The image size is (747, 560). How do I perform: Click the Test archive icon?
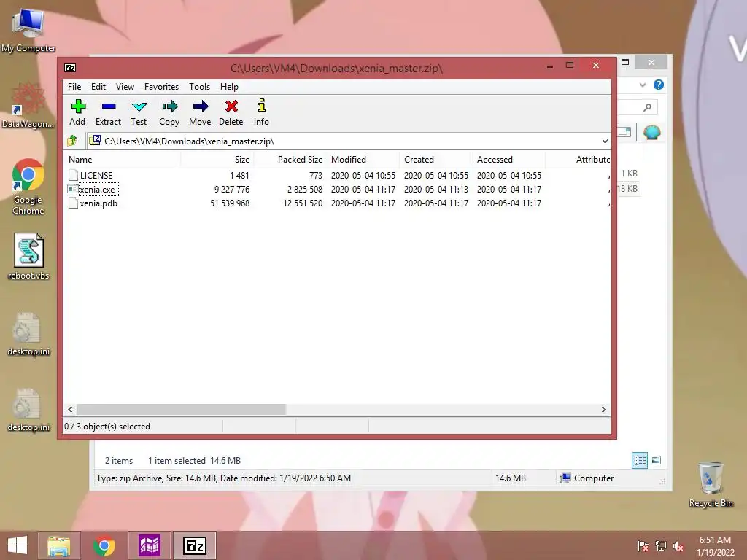point(139,106)
